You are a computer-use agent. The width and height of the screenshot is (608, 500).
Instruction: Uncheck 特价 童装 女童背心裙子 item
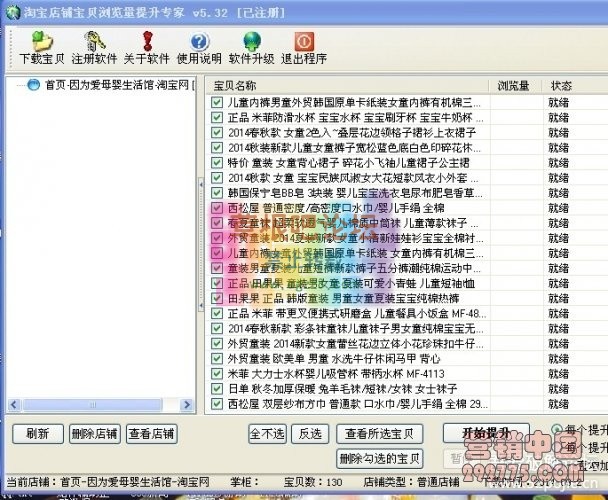(x=217, y=163)
